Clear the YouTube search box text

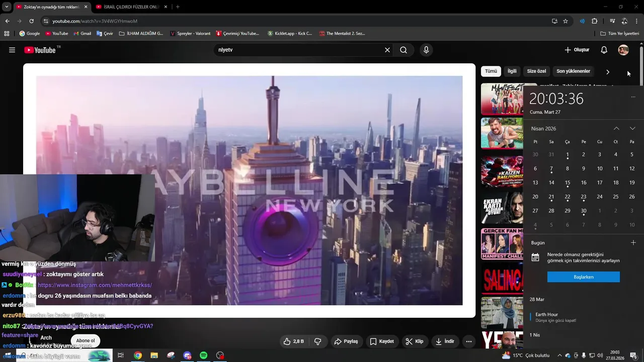(387, 50)
